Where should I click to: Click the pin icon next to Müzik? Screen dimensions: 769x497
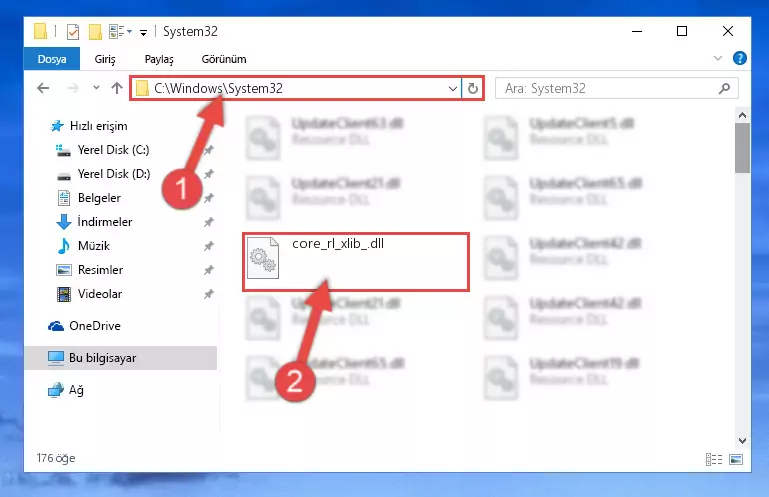pyautogui.click(x=209, y=246)
